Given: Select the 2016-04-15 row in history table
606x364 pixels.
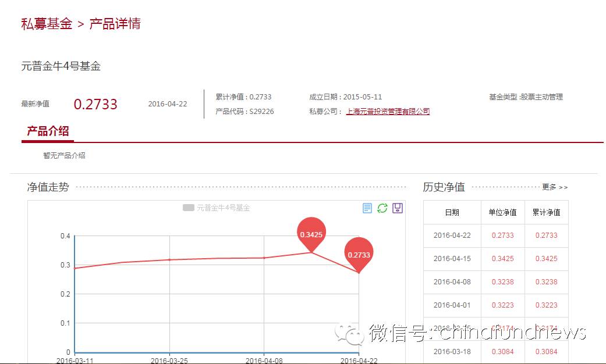Looking at the screenshot, I should [x=452, y=259].
